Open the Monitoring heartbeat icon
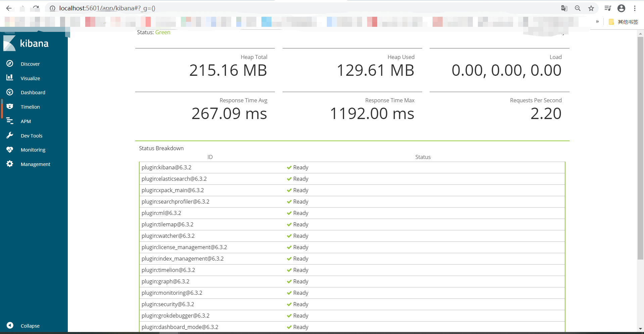Viewport: 644px width, 334px height. [10, 150]
